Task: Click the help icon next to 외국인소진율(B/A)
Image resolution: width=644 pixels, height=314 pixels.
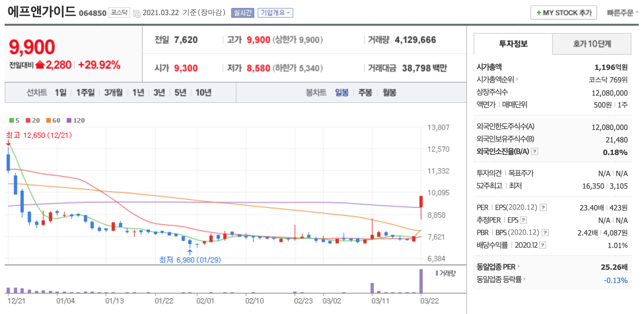Action: tap(535, 151)
